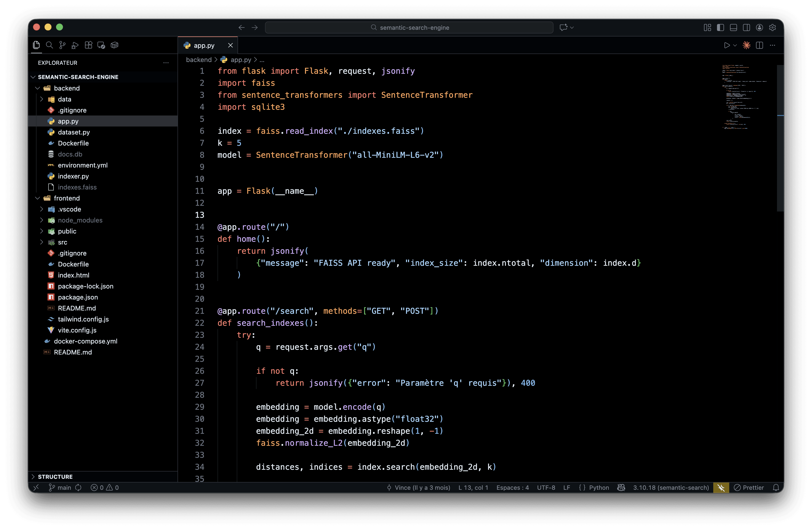Toggle the Secondary Side Bar visibility
The width and height of the screenshot is (812, 530).
746,27
